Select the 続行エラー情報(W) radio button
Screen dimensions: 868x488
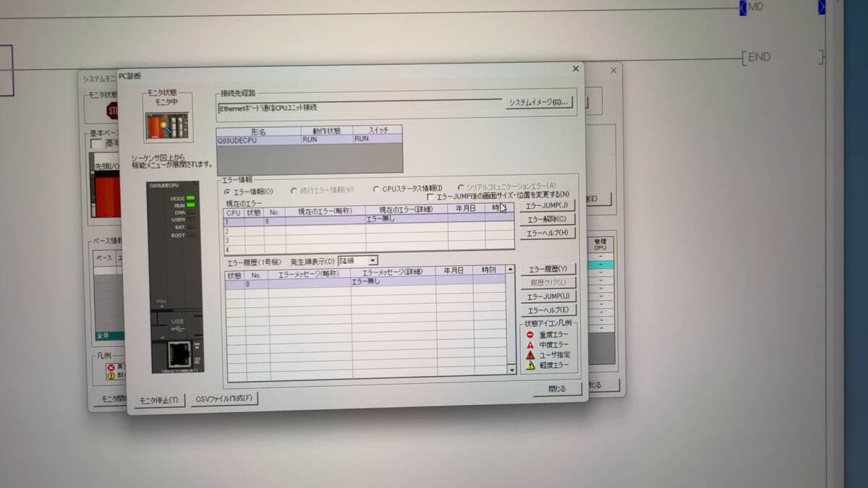tap(294, 190)
